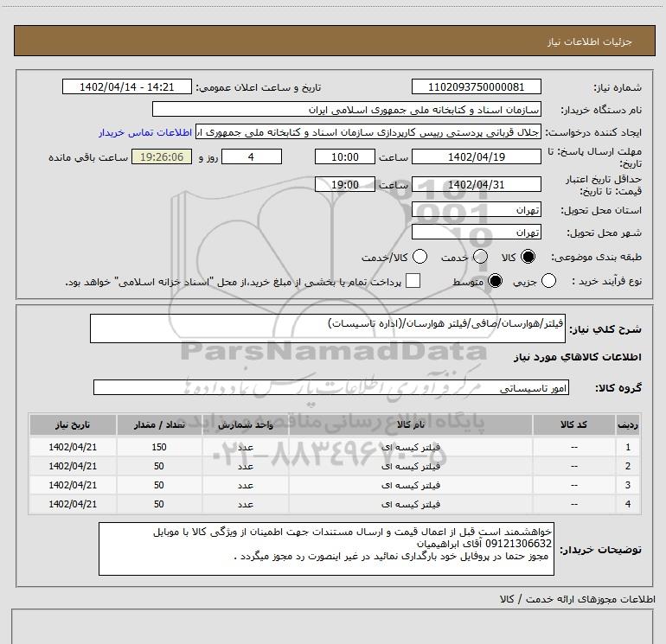Click quantity 150 in row 1
This screenshot has height=644, width=666.
pos(159,447)
